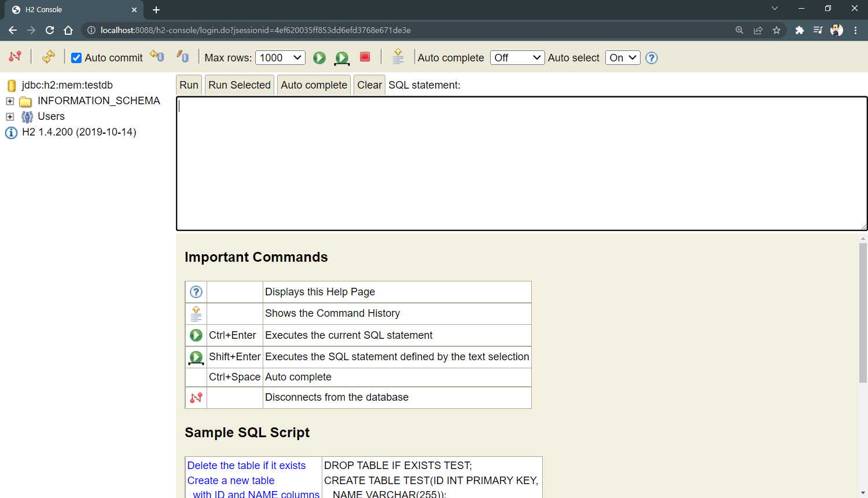Click the scrollbar down arrow of the help pane
This screenshot has width=868, height=498.
tap(863, 493)
